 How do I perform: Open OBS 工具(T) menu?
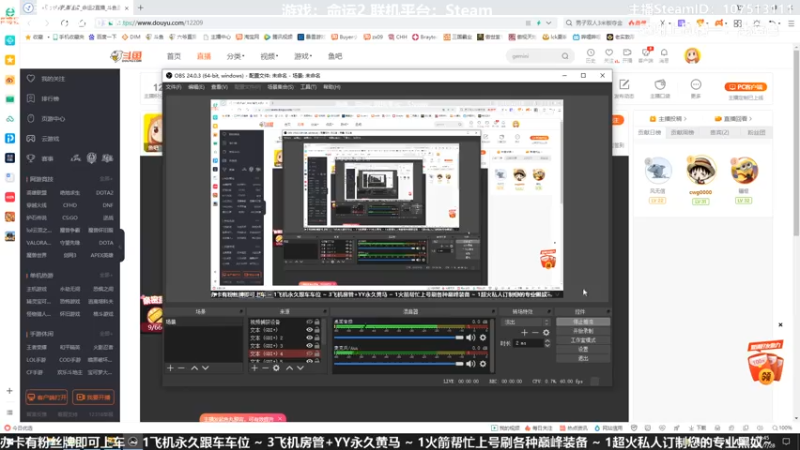pos(308,87)
